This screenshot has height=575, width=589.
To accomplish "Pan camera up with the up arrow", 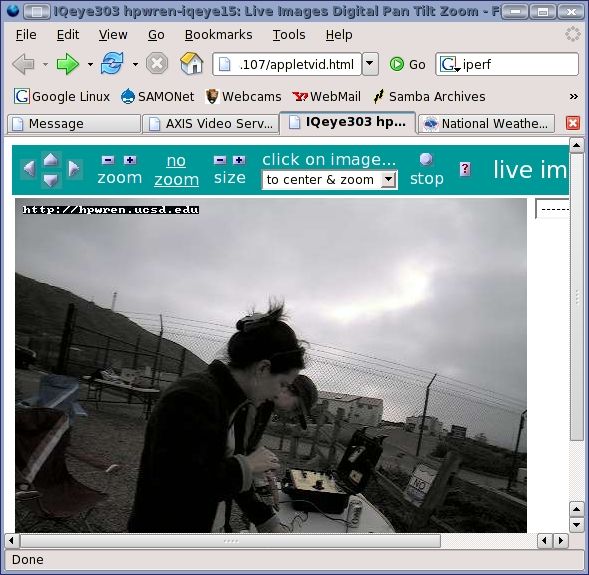I will pyautogui.click(x=51, y=159).
